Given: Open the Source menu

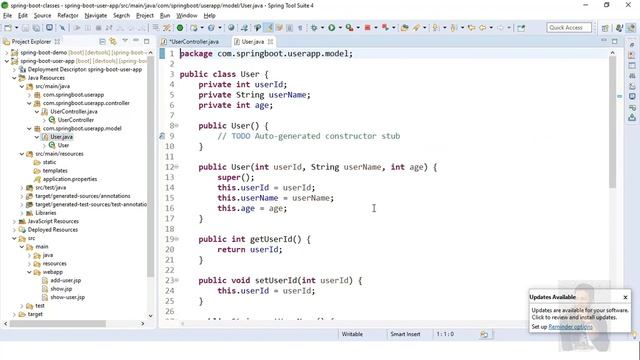Looking at the screenshot, I should tap(42, 16).
